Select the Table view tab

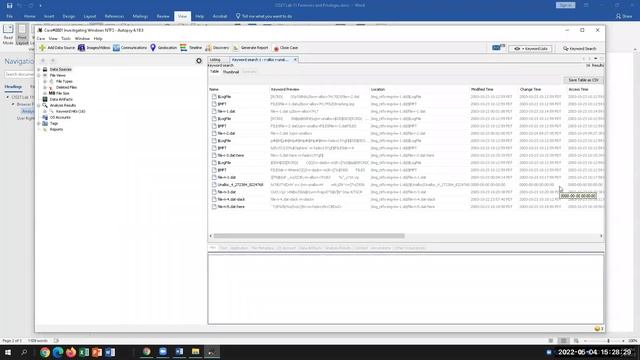pos(214,71)
